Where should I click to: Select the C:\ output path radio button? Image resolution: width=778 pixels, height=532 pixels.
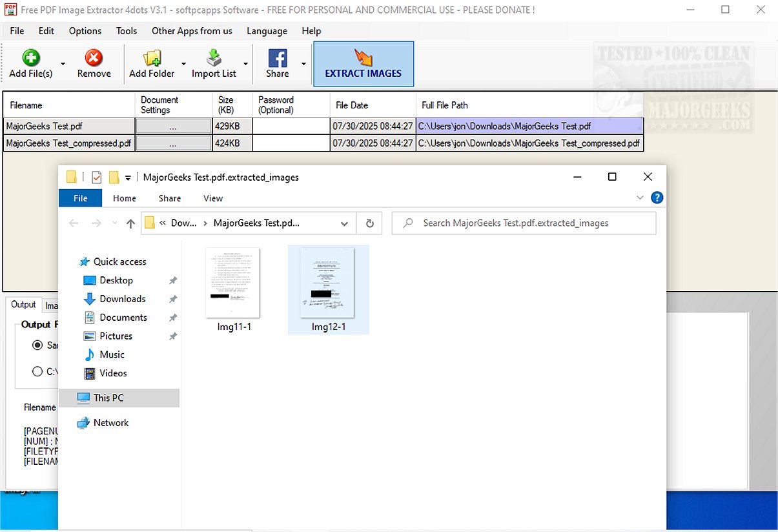tap(37, 371)
